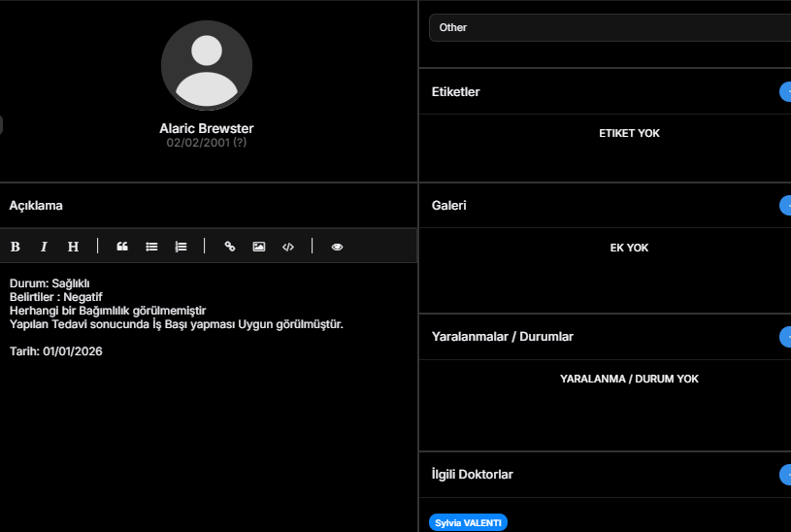Select the line 'Yapılan Tedavi sonucunda İş Başı'
The height and width of the screenshot is (532, 791).
click(x=176, y=324)
